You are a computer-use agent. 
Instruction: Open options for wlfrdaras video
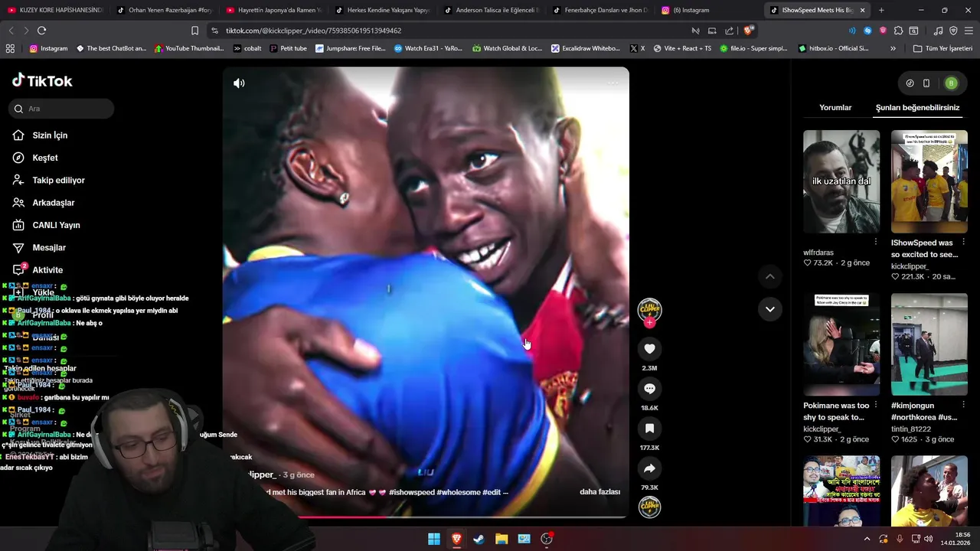[x=876, y=242]
